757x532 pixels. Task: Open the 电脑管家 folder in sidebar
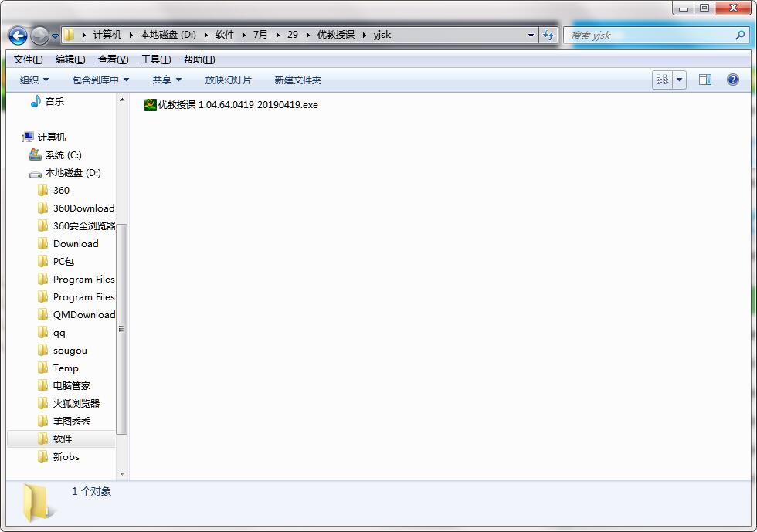pos(71,386)
